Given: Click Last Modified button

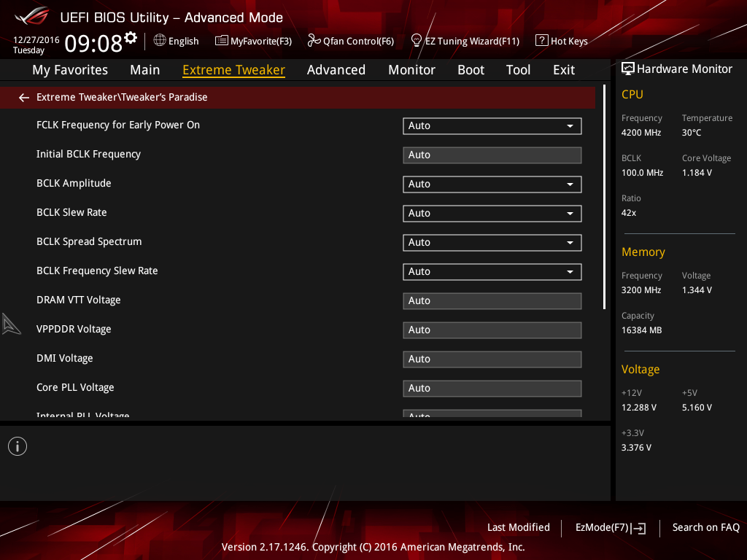Looking at the screenshot, I should (x=519, y=527).
